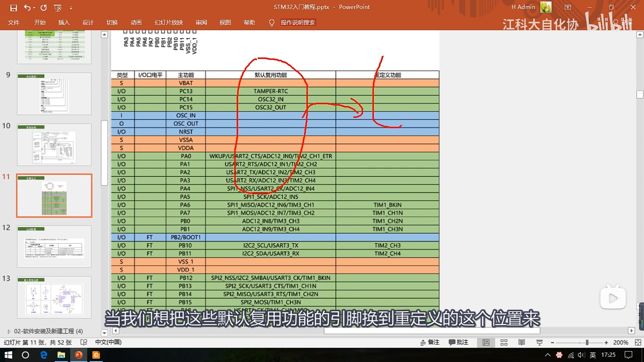Expand the 02-软件安装及新建工程 section

click(x=9, y=331)
